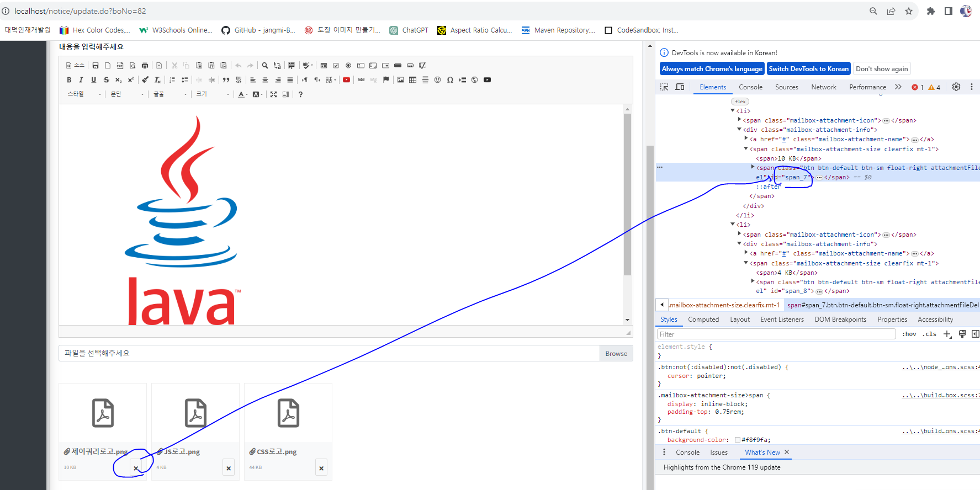Image resolution: width=980 pixels, height=490 pixels.
Task: Open the 크기 font size dropdown
Action: pyautogui.click(x=213, y=94)
